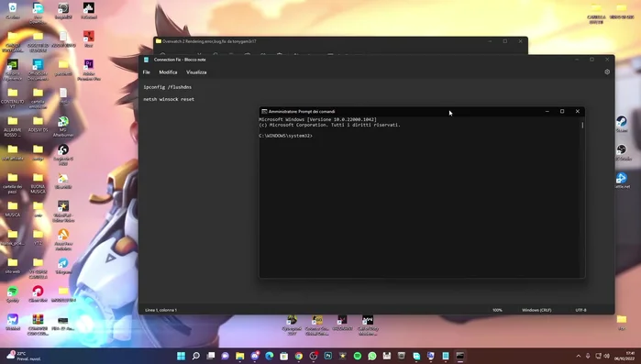Open WhatsApp from the taskbar
The height and width of the screenshot is (364, 641).
[x=372, y=356]
